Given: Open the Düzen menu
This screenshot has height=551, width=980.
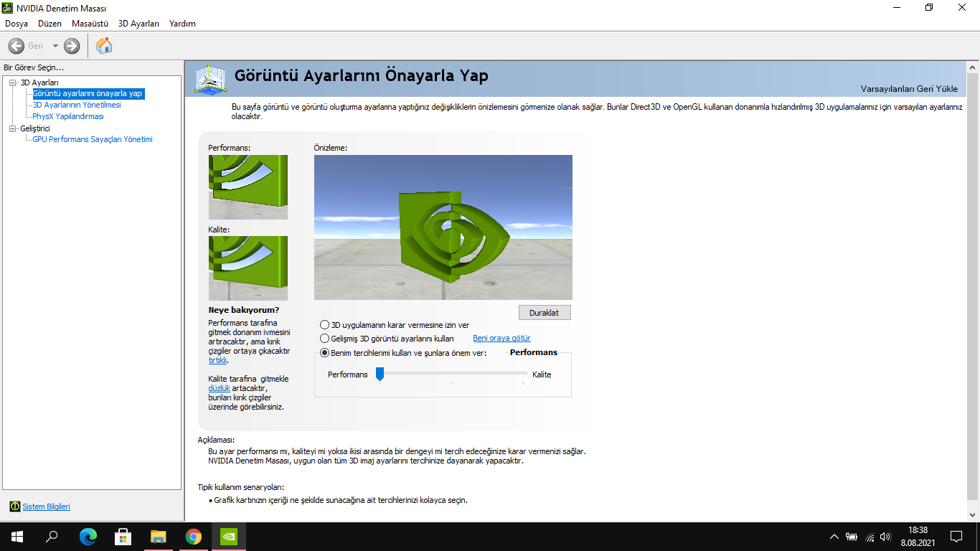Looking at the screenshot, I should (x=50, y=24).
